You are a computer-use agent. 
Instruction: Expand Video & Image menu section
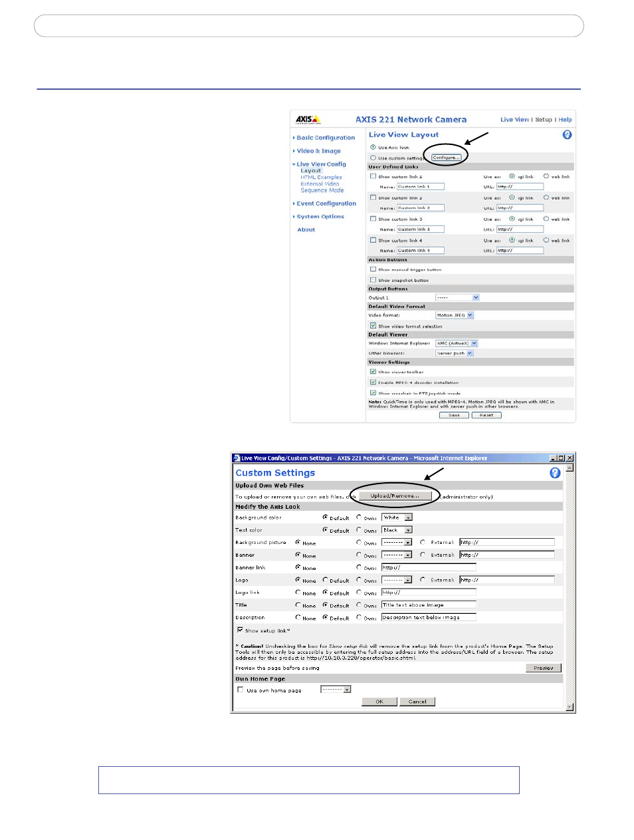[318, 151]
